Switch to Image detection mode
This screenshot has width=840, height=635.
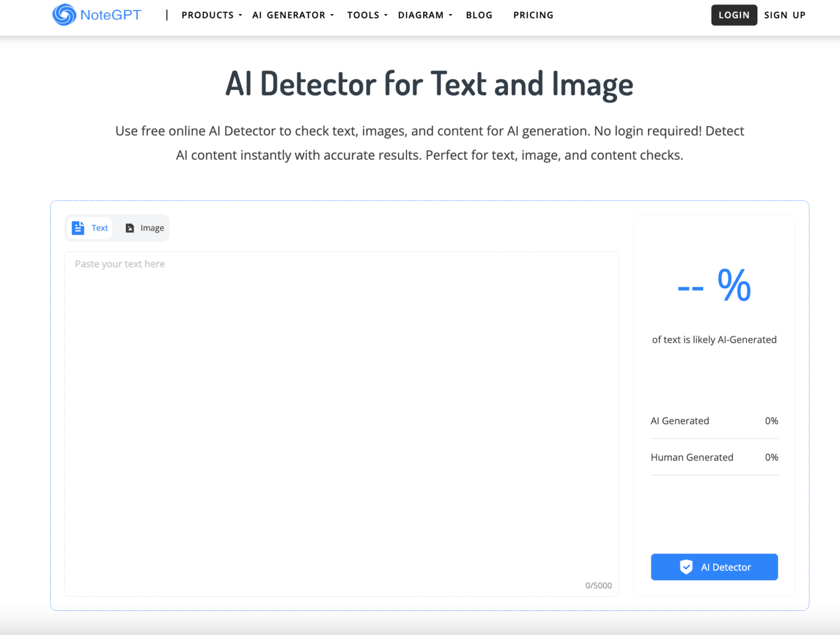143,228
